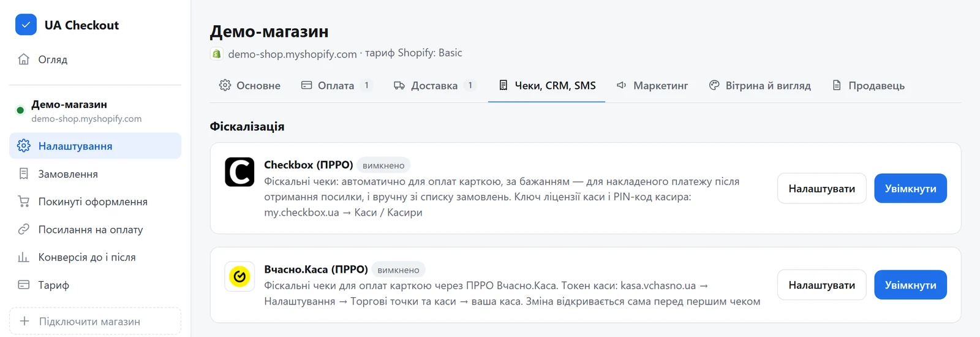Click the plus icon beside Підключити магазин
The height and width of the screenshot is (337, 980).
coord(24,321)
